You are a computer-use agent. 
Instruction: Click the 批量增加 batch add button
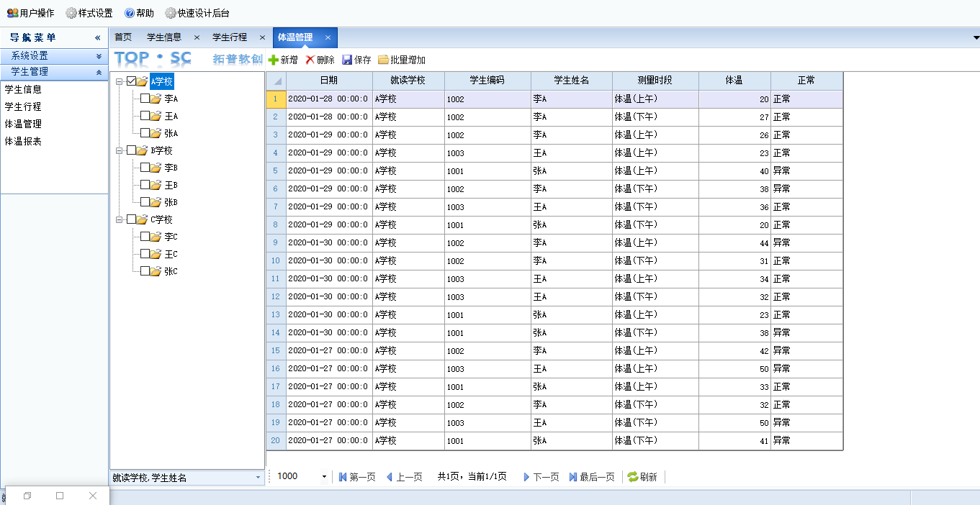coord(402,60)
